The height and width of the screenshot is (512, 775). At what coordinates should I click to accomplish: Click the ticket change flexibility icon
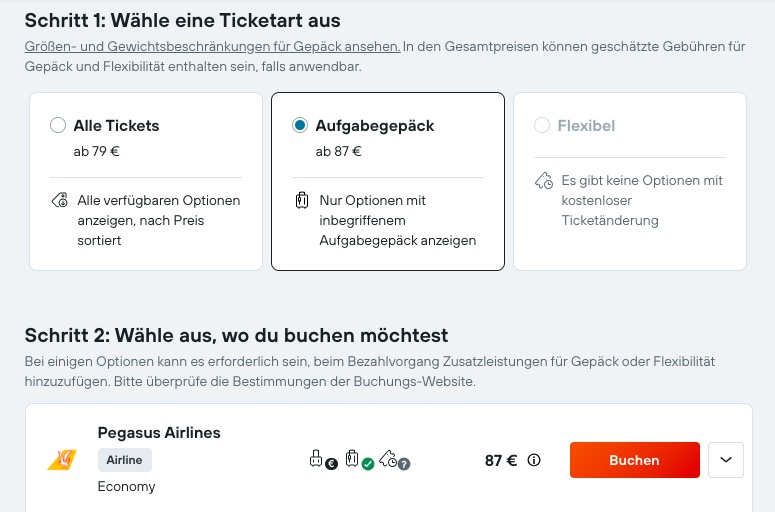[394, 460]
